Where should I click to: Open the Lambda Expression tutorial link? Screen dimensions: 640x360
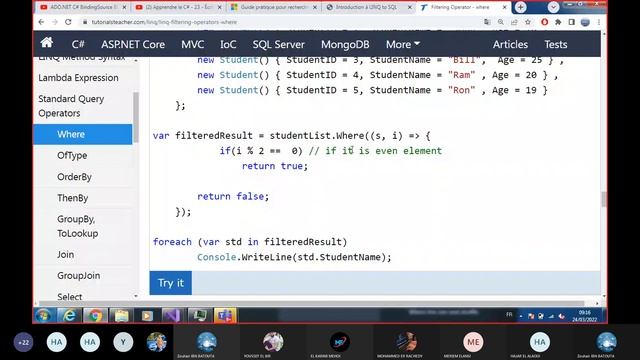coord(78,78)
